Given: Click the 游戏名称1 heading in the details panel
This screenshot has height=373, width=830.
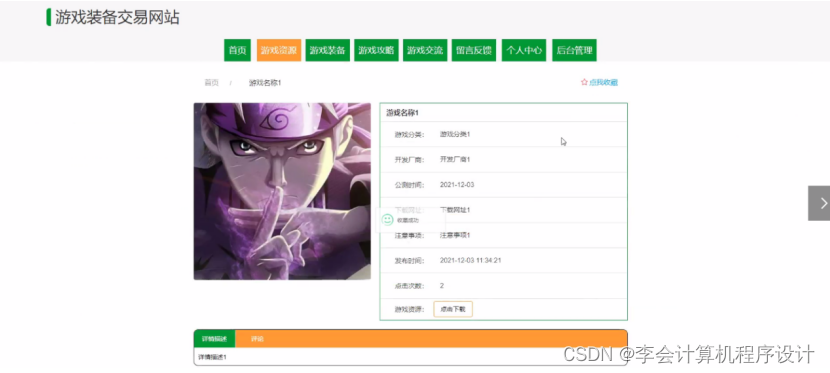Looking at the screenshot, I should click(403, 113).
